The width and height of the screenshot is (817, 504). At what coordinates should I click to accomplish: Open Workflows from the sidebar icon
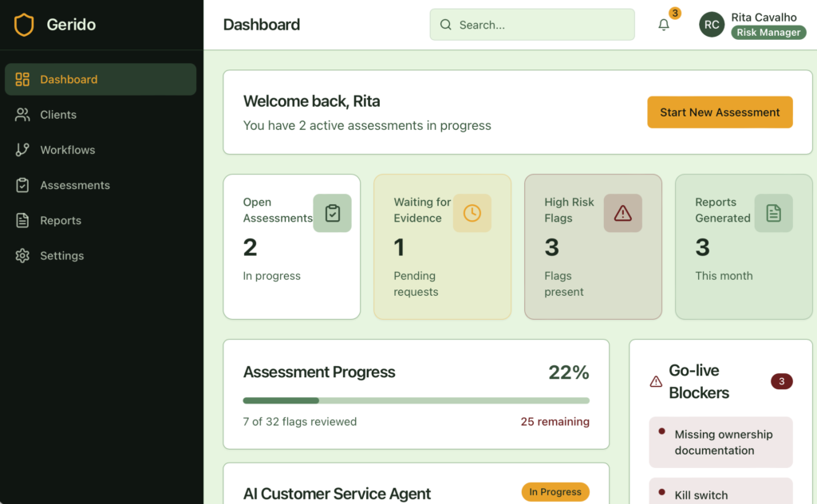(22, 149)
